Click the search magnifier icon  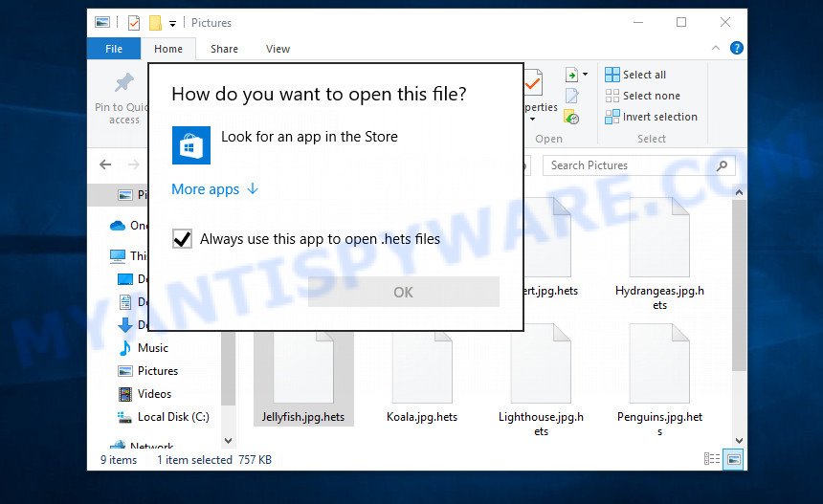[722, 165]
